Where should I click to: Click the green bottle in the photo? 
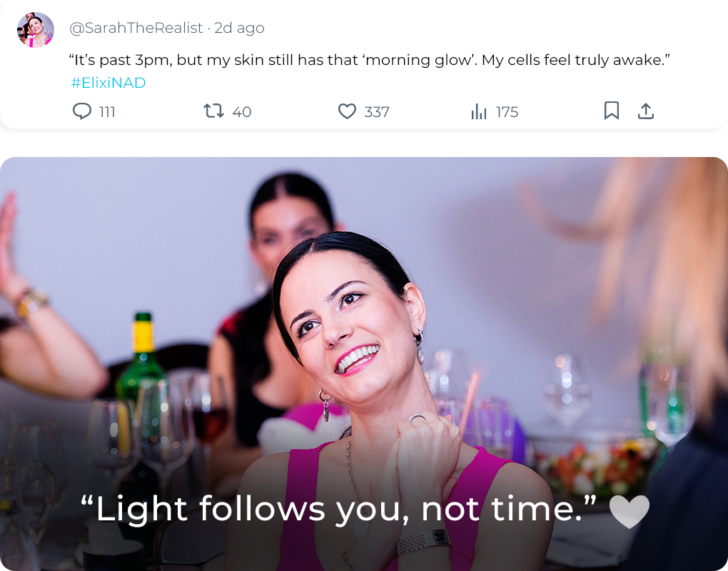[141, 357]
